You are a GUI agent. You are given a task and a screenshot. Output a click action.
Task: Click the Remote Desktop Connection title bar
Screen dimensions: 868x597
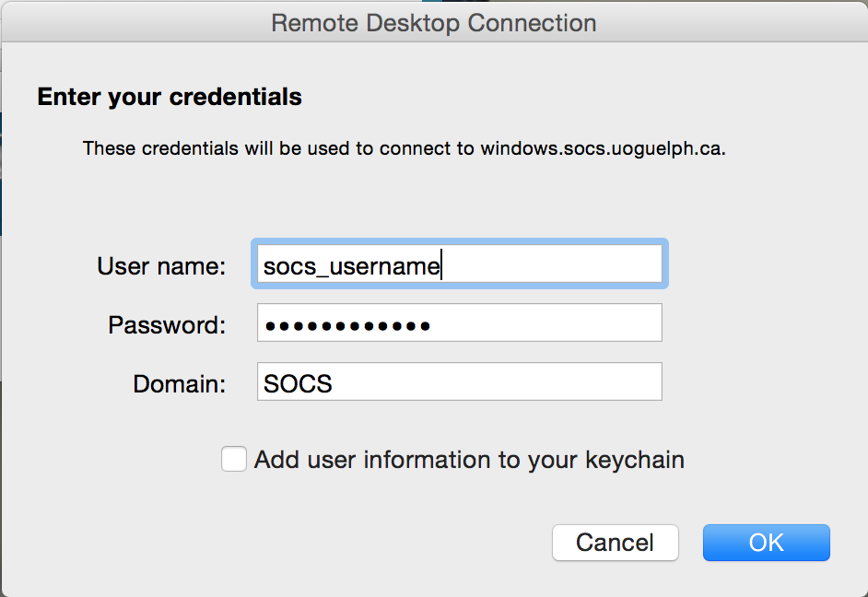pos(433,22)
